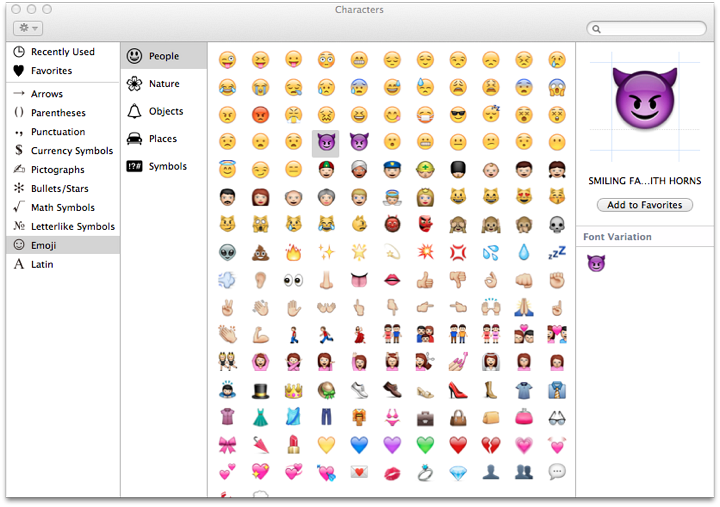The image size is (720, 507).
Task: Select the fire emoji
Action: point(293,253)
